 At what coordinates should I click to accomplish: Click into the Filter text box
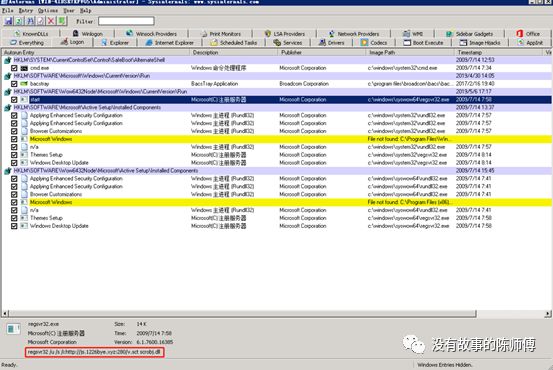(x=126, y=21)
